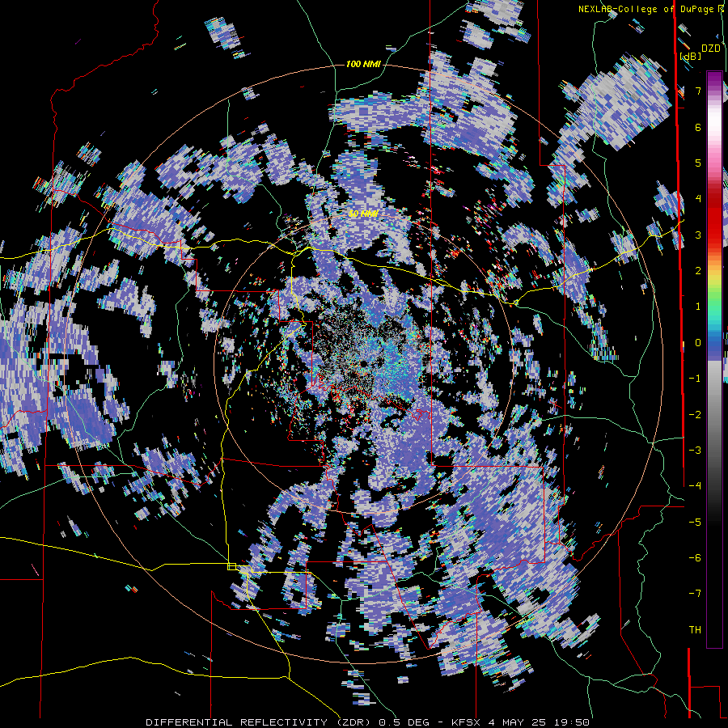Click the "1" value on the dB scale

click(698, 307)
